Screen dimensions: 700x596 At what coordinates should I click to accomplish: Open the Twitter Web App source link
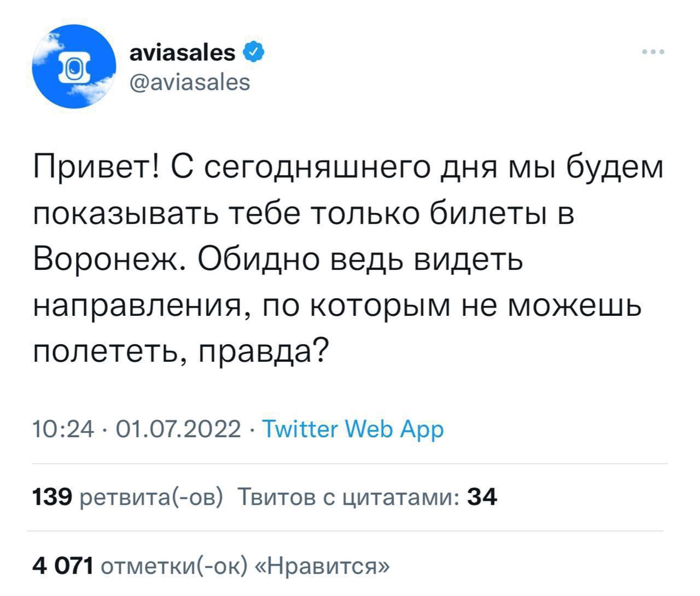pos(353,430)
